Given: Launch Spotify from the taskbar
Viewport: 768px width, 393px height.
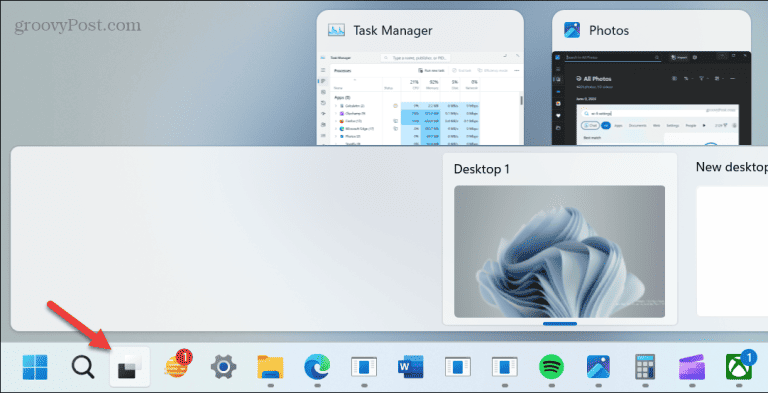Looking at the screenshot, I should click(552, 367).
